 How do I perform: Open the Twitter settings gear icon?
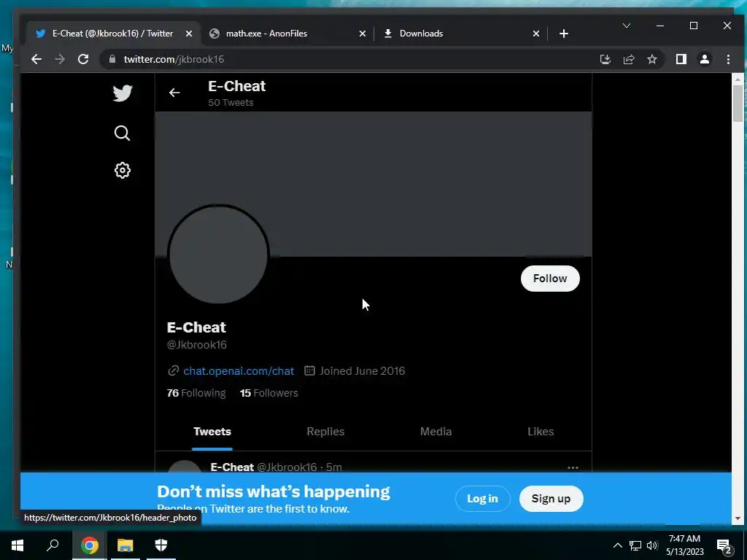123,170
